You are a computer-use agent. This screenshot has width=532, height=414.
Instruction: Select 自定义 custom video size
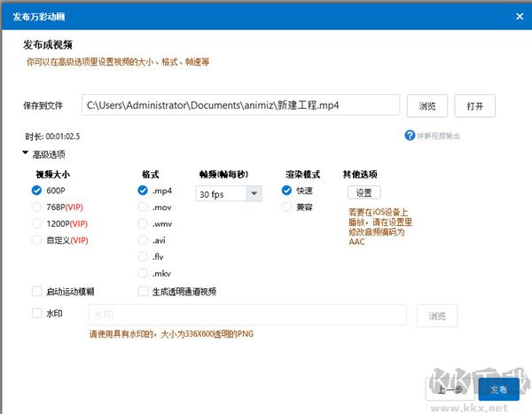click(36, 239)
